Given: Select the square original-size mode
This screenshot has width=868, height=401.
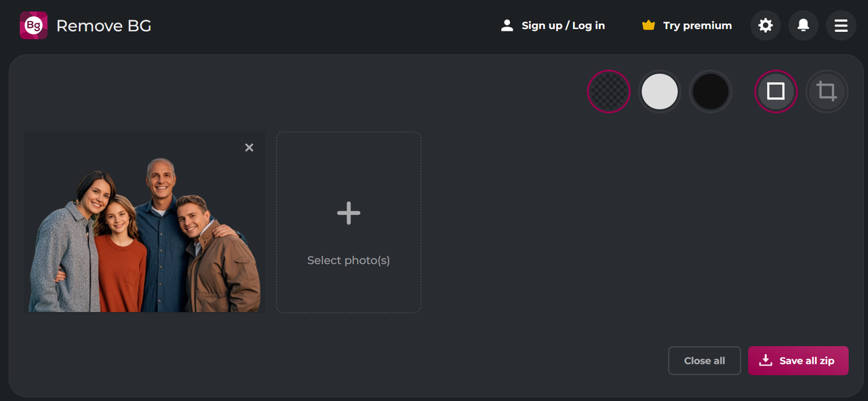Looking at the screenshot, I should 776,91.
